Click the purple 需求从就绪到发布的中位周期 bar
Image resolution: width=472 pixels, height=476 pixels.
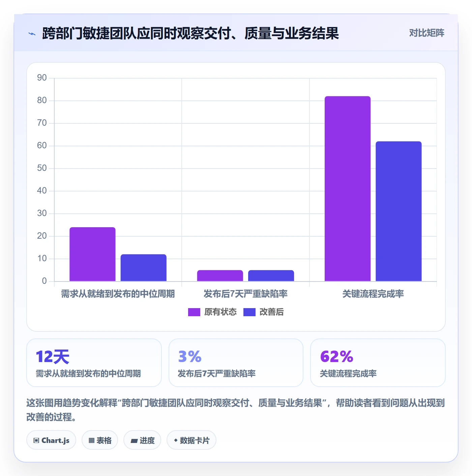click(92, 254)
